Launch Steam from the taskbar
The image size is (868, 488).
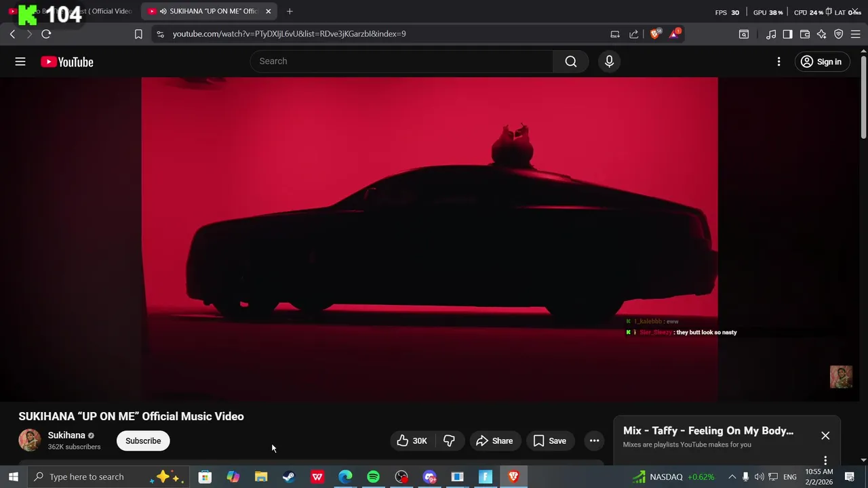(289, 476)
